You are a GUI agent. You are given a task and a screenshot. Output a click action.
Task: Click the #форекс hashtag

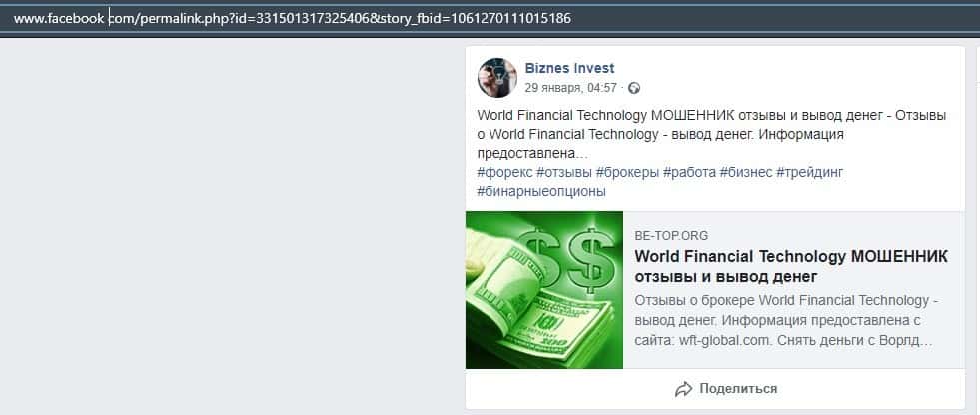click(x=505, y=172)
